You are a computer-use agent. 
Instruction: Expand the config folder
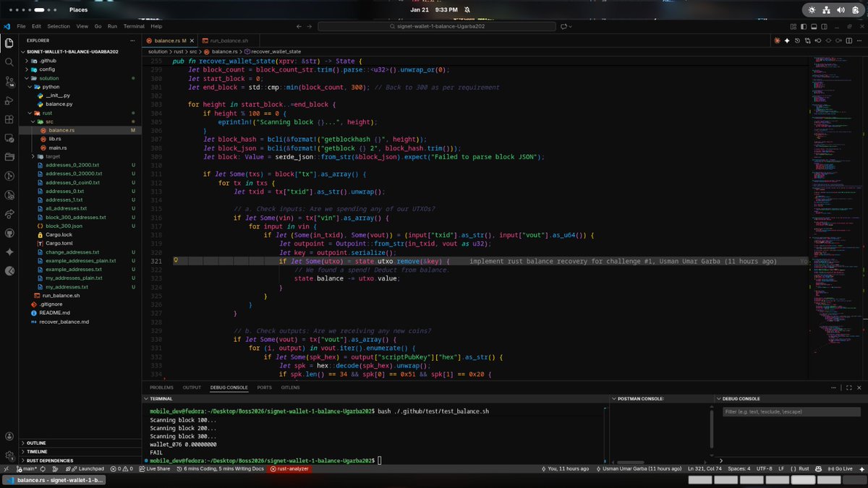point(80,69)
